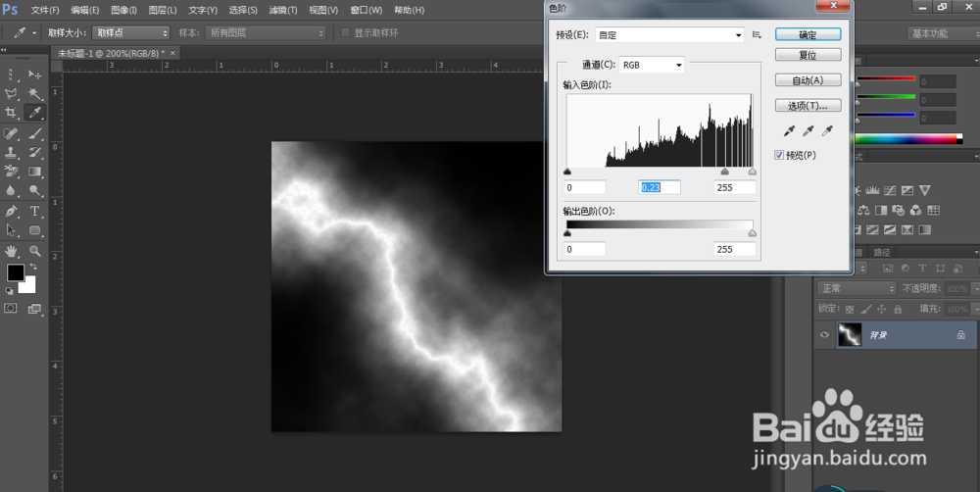Image resolution: width=980 pixels, height=492 pixels.
Task: Open the Window menu
Action: coord(367,10)
